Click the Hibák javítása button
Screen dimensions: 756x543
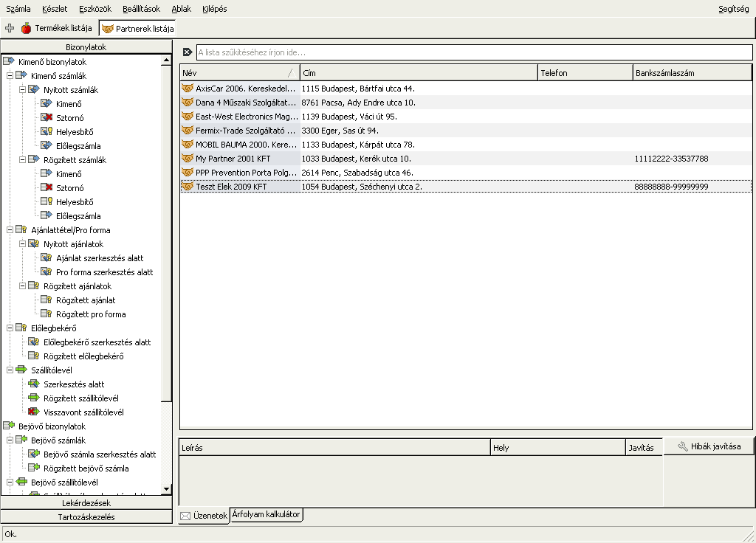(709, 446)
